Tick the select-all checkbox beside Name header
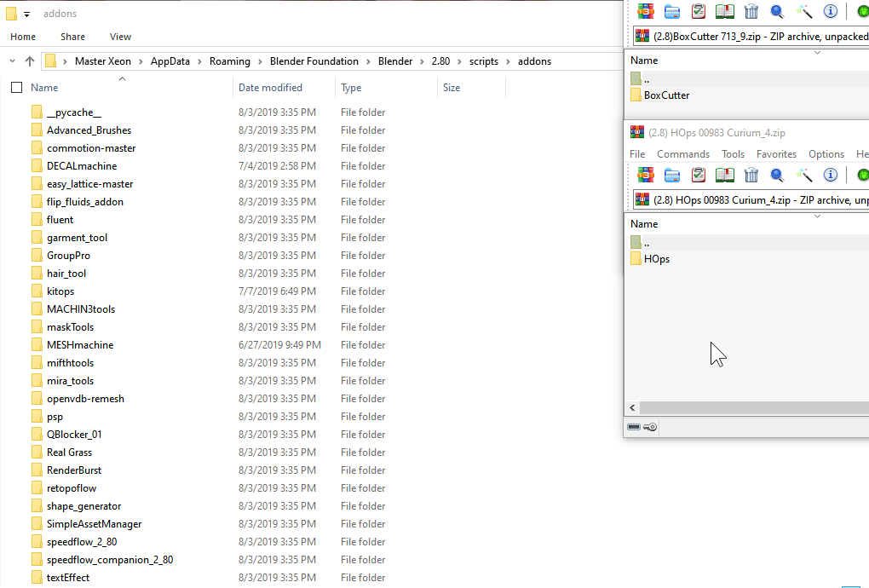The height and width of the screenshot is (588, 869). click(x=17, y=88)
